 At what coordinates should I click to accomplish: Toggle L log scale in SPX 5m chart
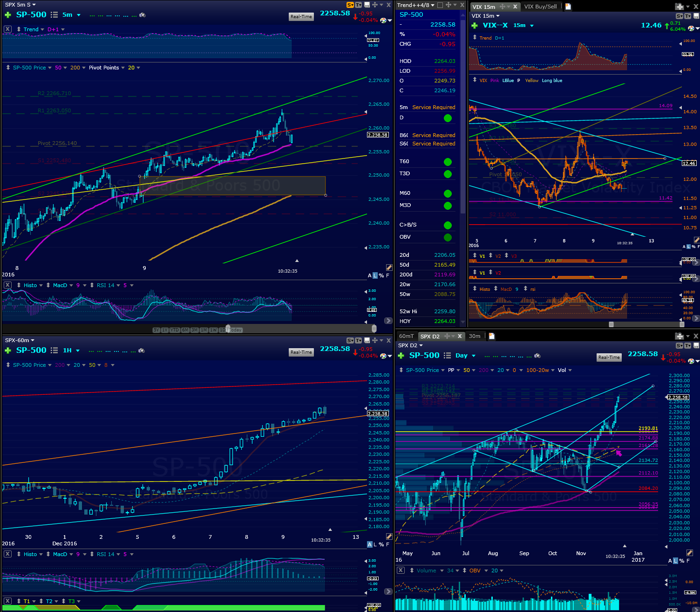pos(375,275)
